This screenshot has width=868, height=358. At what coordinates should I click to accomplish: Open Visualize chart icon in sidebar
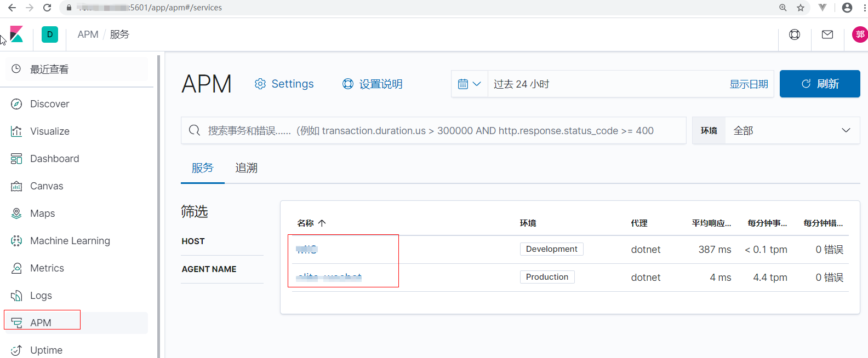[x=16, y=131]
